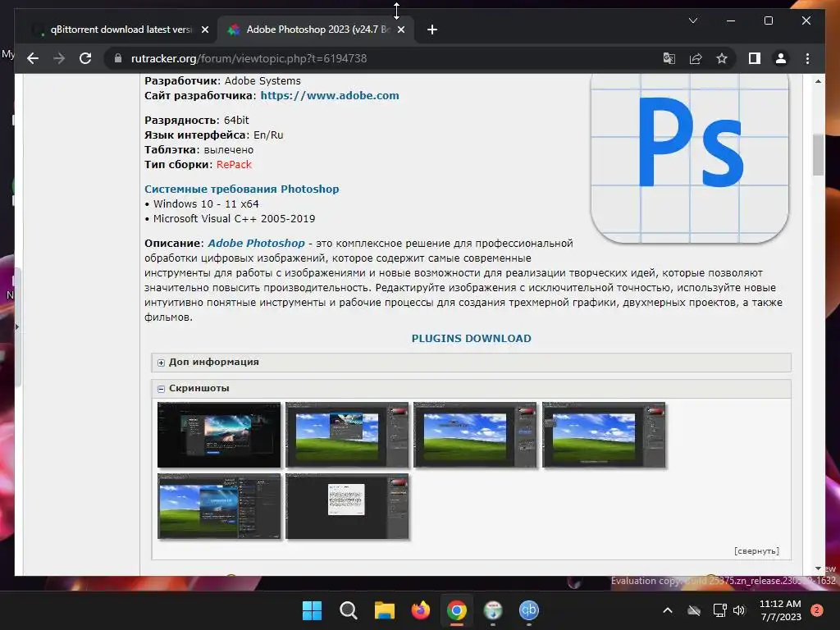
Task: Click the Chrome taskbar icon
Action: [x=456, y=610]
